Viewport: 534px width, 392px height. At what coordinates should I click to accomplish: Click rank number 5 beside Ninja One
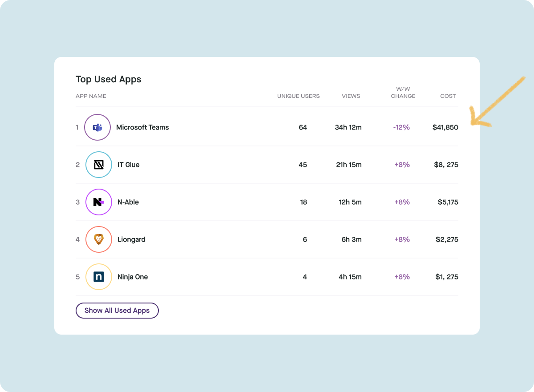(x=77, y=277)
